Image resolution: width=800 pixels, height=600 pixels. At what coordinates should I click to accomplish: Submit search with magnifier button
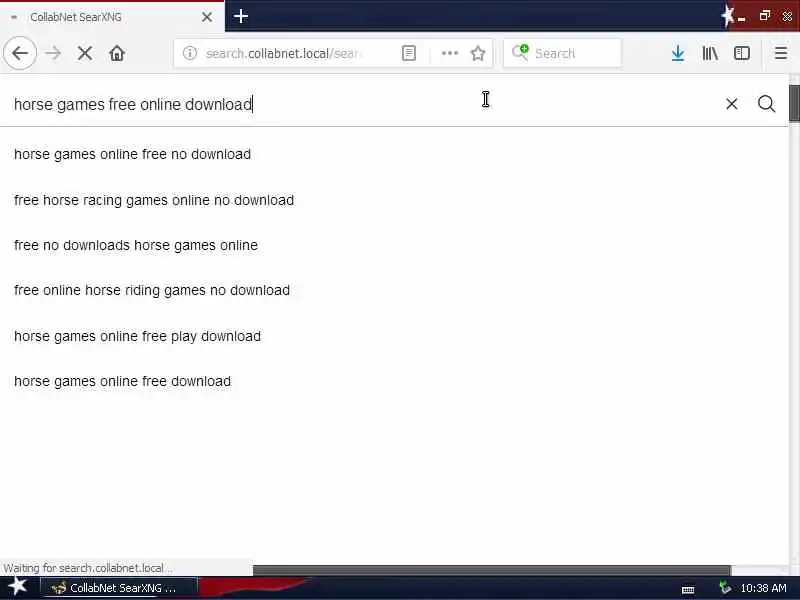(x=766, y=104)
